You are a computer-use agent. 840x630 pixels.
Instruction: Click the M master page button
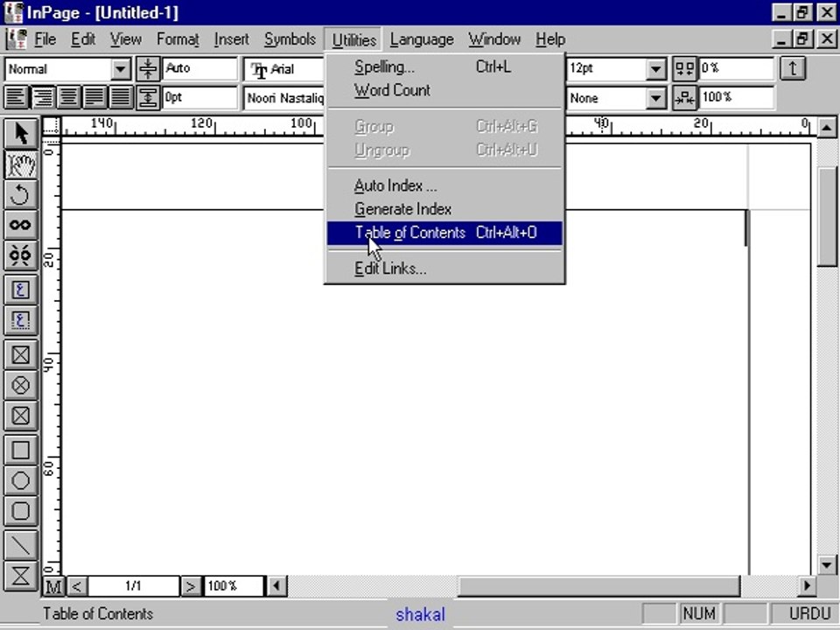click(53, 586)
